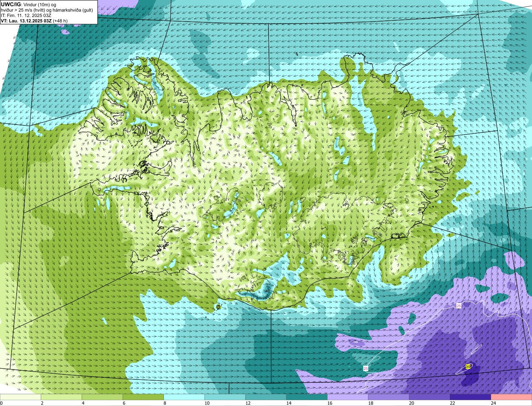Click the "20" label on the wind scale

point(411,403)
